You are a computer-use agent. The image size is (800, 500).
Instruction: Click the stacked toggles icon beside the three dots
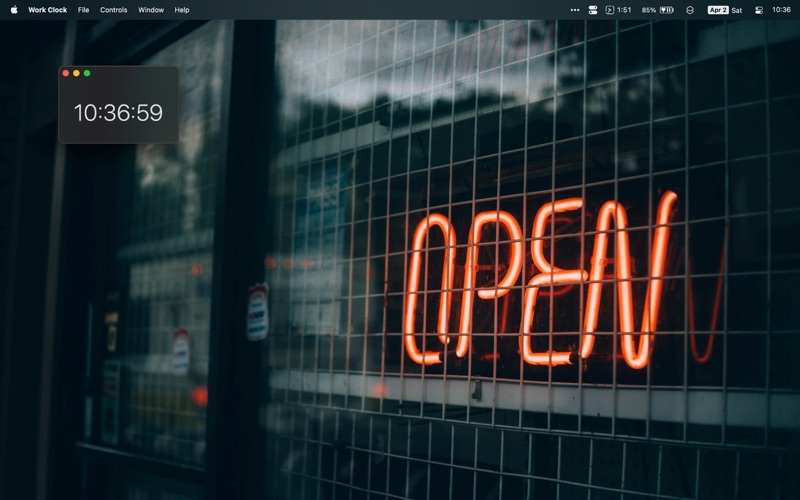[593, 10]
